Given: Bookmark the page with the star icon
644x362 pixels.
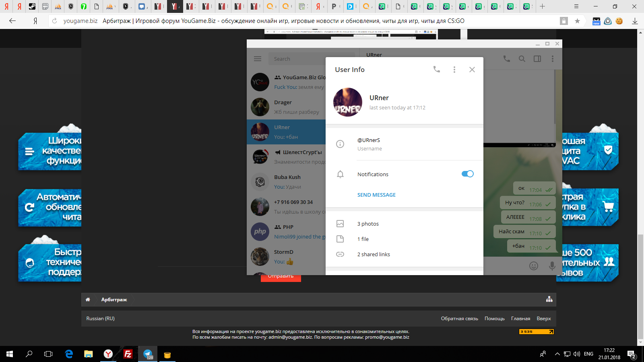Looking at the screenshot, I should [577, 21].
